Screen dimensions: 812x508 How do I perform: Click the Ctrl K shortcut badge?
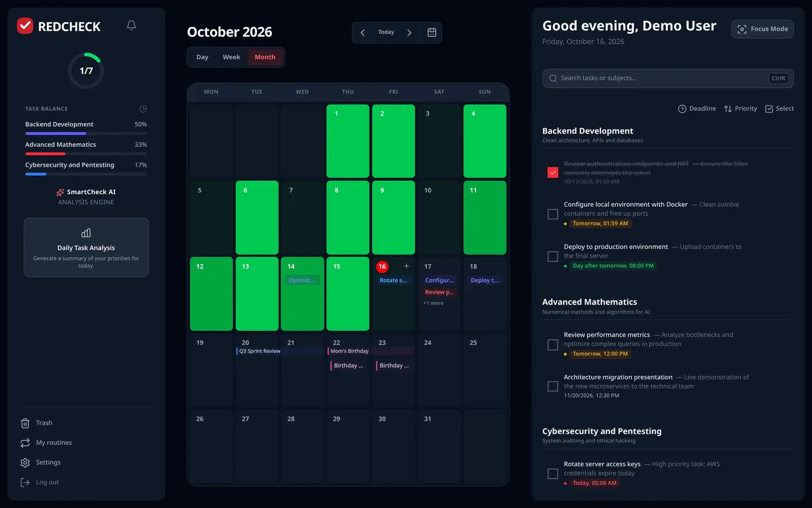[x=779, y=78]
